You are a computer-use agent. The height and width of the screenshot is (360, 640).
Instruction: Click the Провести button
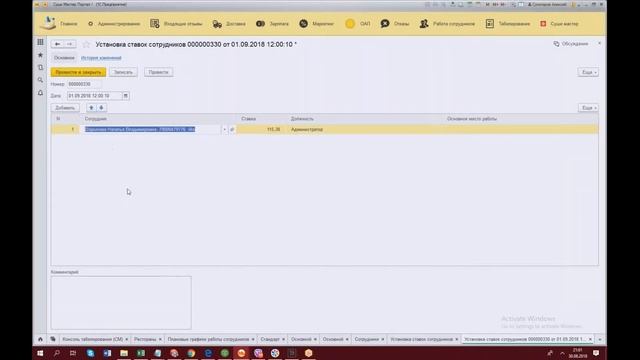158,72
